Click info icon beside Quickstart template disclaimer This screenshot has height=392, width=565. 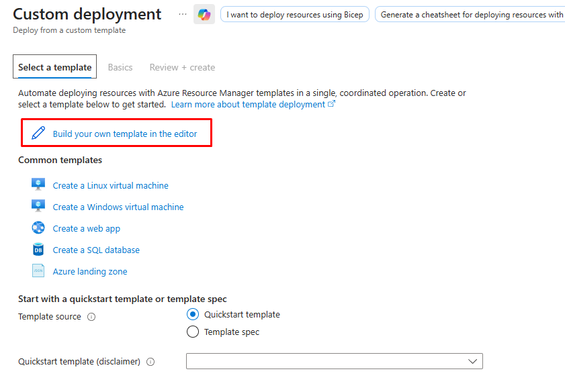(x=150, y=362)
